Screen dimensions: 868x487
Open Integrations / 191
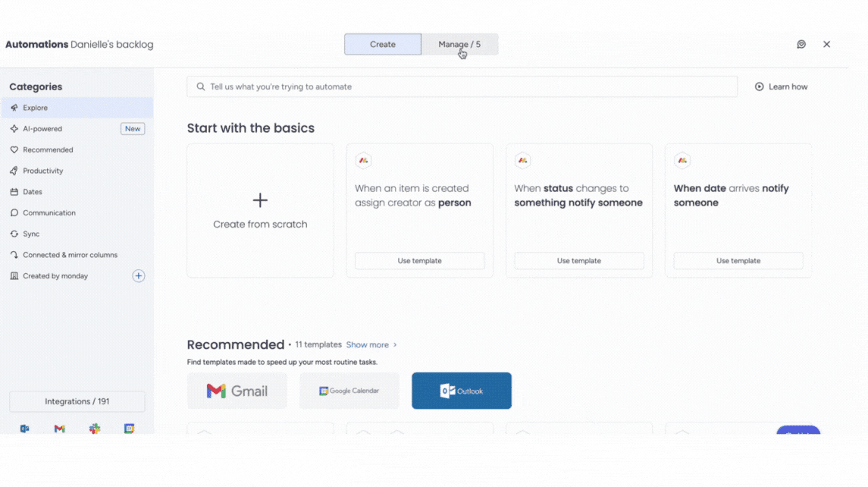click(x=77, y=401)
